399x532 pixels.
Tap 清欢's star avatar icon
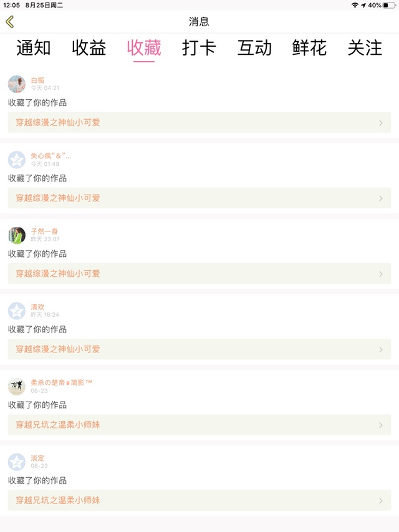(17, 311)
